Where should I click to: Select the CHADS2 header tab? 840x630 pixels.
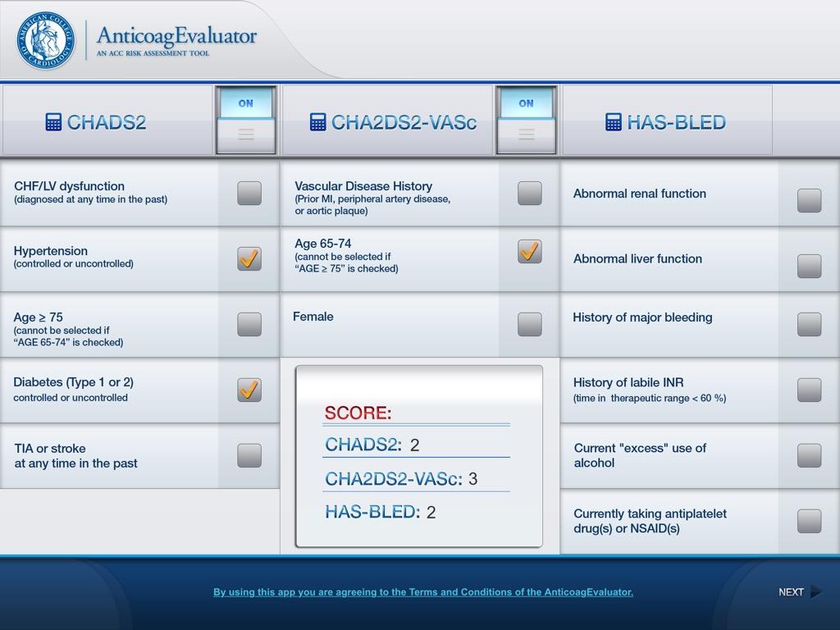[x=107, y=121]
